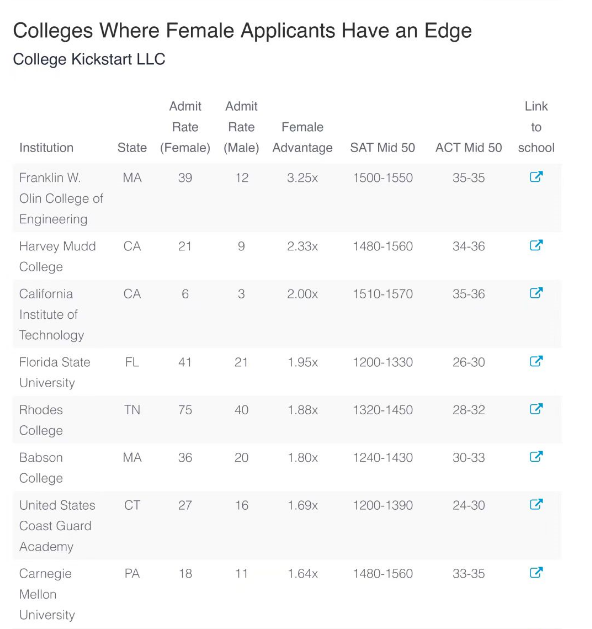Click the ACT Mid 50 column header

(468, 148)
